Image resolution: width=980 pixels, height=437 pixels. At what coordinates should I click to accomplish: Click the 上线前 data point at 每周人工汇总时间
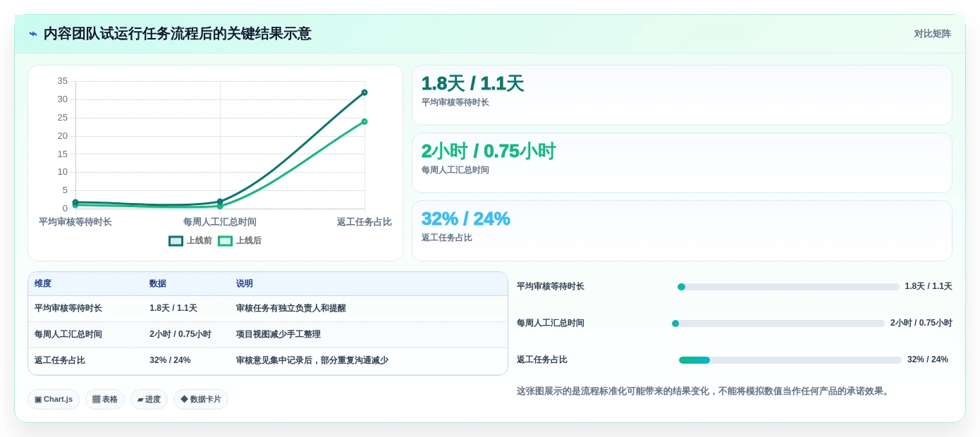pyautogui.click(x=220, y=202)
